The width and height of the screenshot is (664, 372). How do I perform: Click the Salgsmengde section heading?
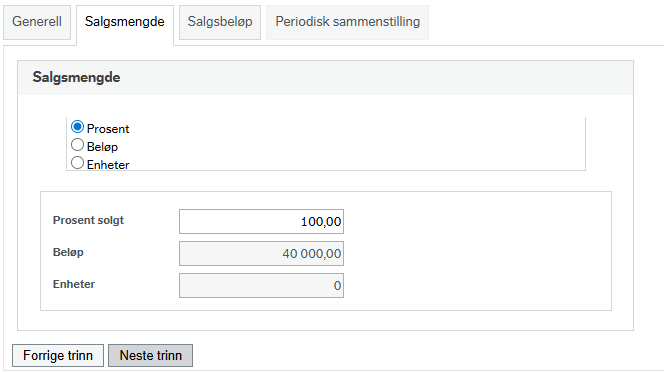[76, 78]
